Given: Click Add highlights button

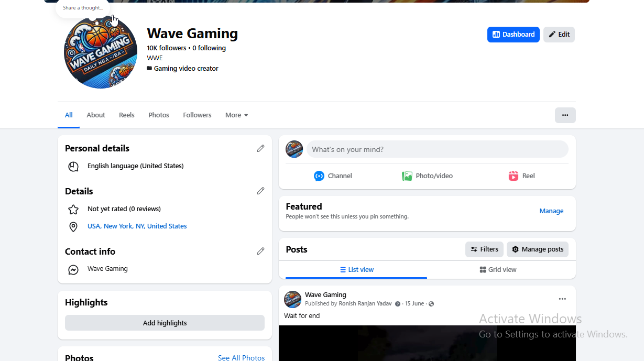Looking at the screenshot, I should pos(165,323).
